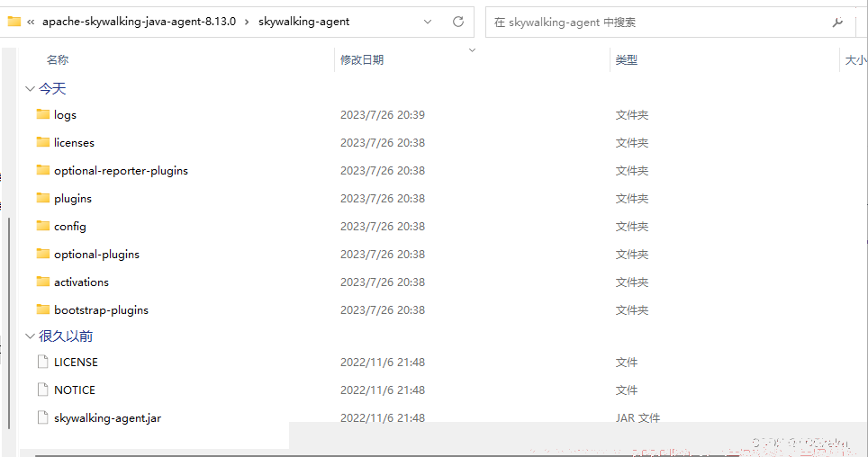Sort by 类型 column header
This screenshot has height=457, width=868.
tap(627, 59)
